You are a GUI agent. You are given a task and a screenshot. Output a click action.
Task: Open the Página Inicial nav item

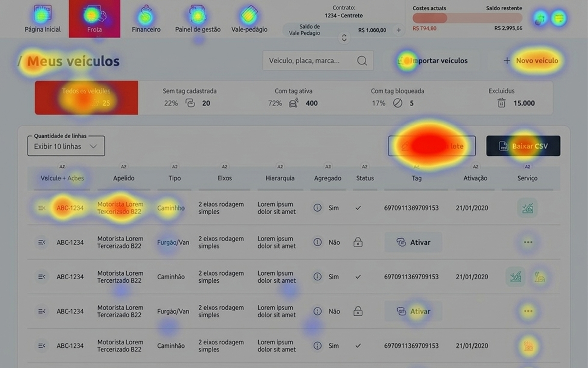[x=43, y=19]
